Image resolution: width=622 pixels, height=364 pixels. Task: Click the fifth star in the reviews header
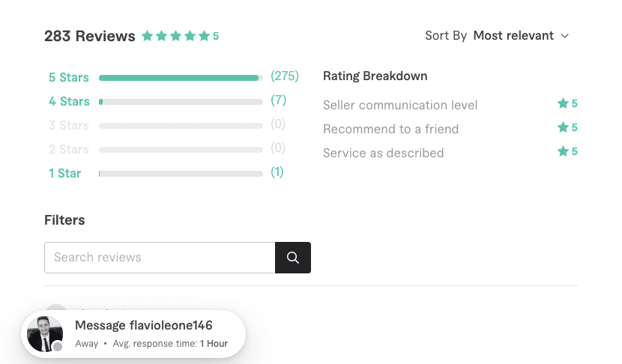205,36
